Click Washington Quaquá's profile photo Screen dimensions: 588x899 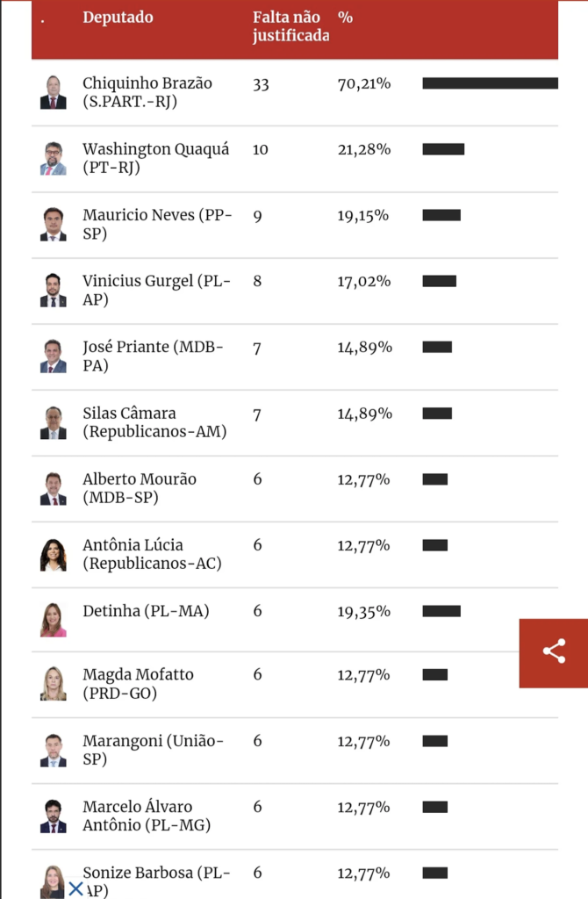pos(53,158)
